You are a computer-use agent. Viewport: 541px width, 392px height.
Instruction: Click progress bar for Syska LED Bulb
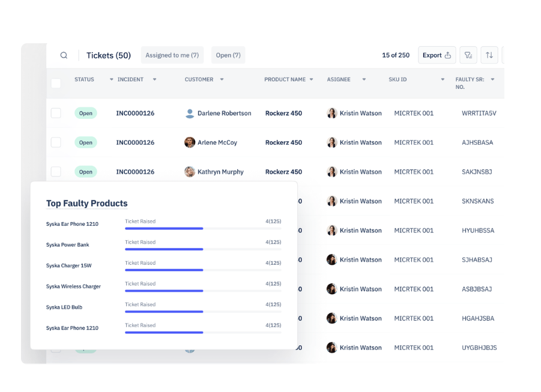tap(203, 312)
